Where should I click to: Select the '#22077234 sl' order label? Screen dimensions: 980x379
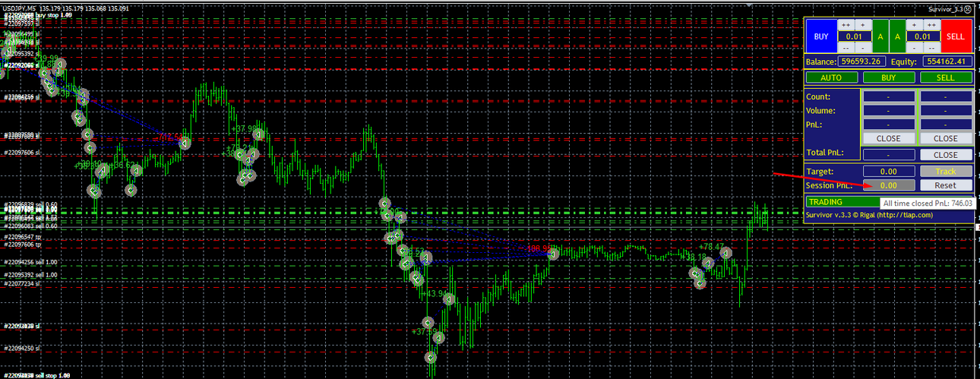point(22,283)
